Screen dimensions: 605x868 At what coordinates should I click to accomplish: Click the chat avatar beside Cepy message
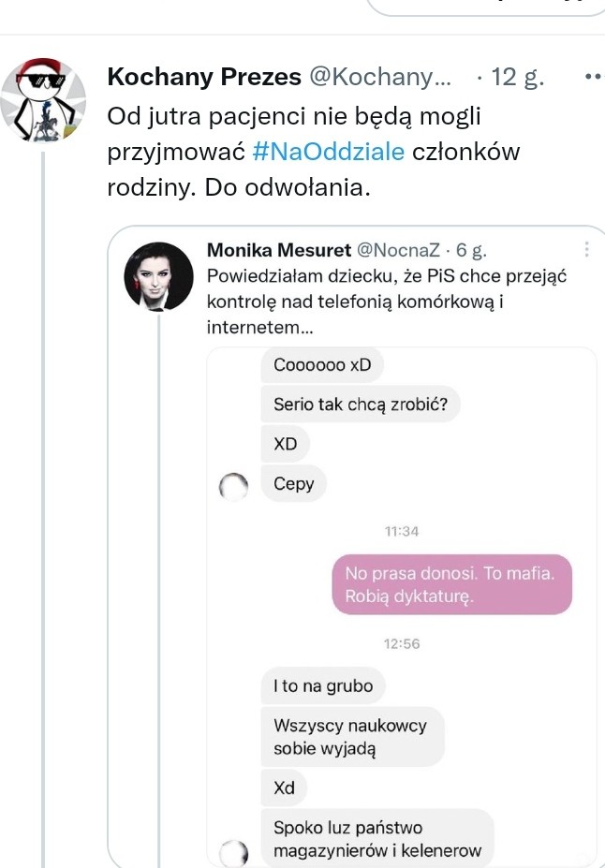233,487
